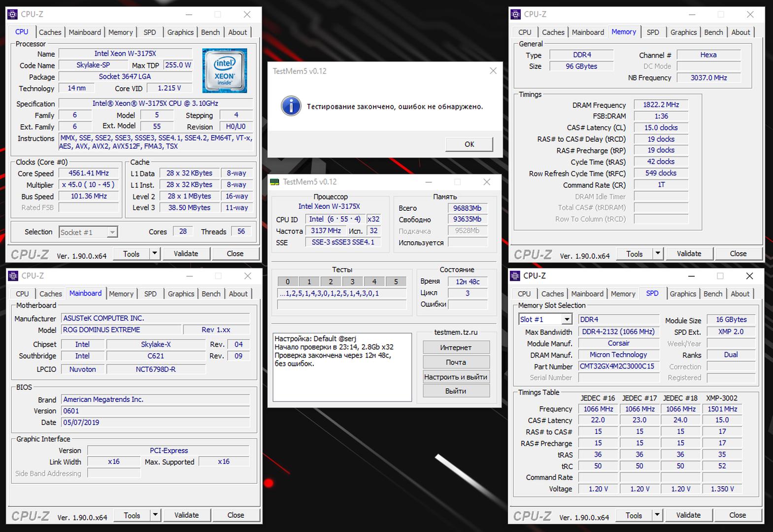Image resolution: width=773 pixels, height=532 pixels.
Task: Switch to Caches tab in top-left CPU-Z window
Action: click(x=50, y=32)
